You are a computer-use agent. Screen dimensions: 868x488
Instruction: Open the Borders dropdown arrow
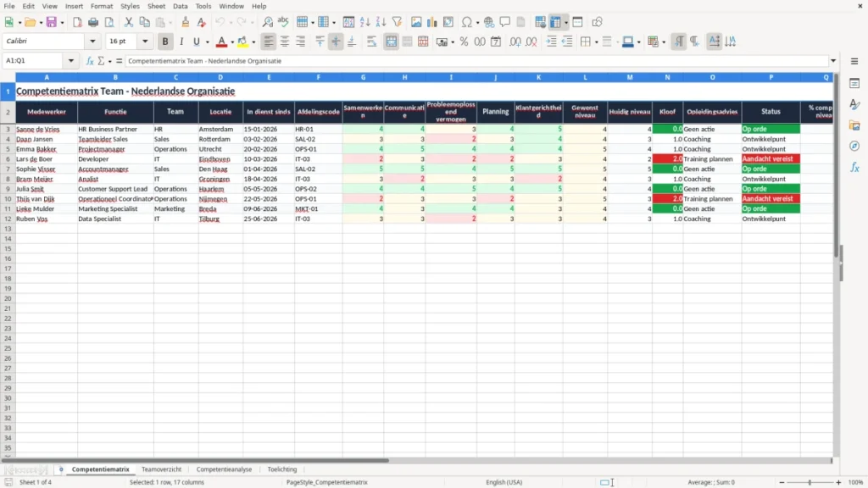pyautogui.click(x=597, y=42)
